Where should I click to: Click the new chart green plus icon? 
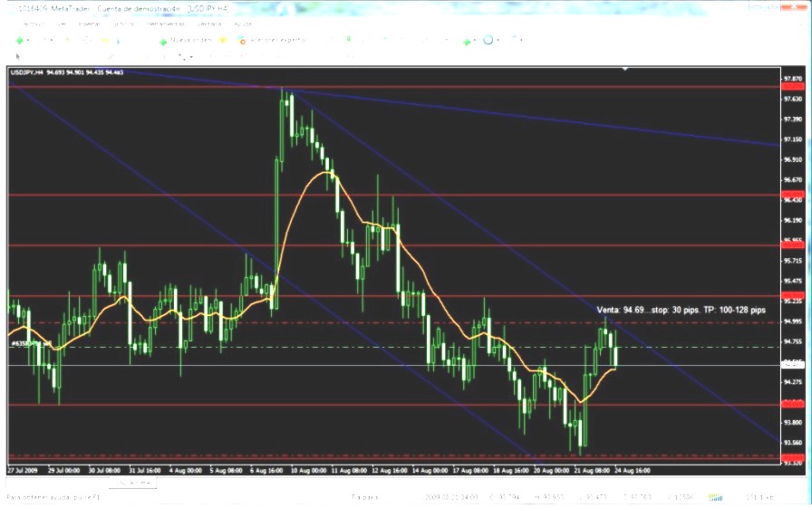pyautogui.click(x=19, y=41)
